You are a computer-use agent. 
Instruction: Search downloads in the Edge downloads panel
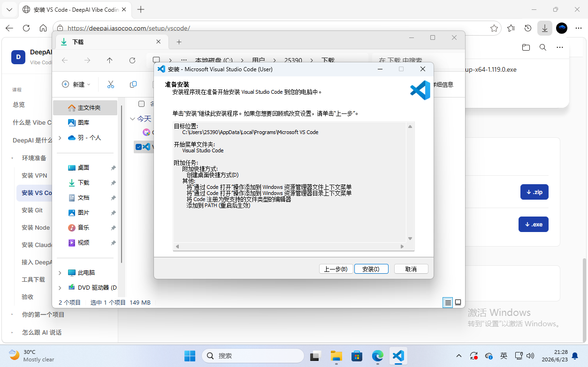point(542,47)
